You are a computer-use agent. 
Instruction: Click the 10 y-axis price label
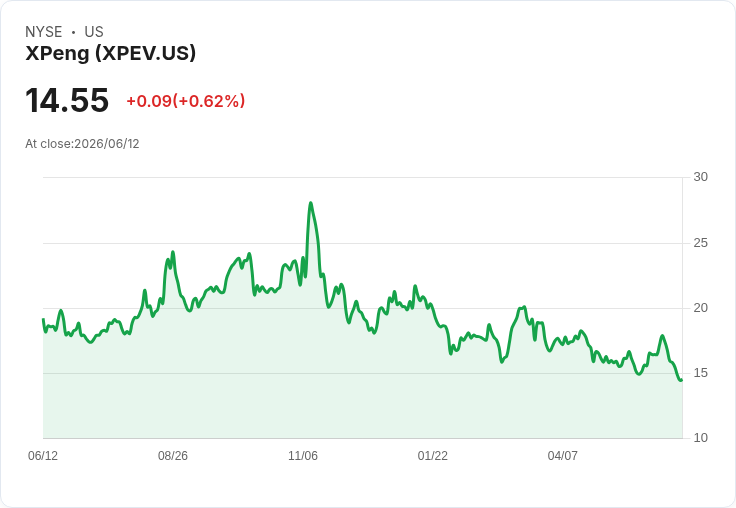[701, 438]
